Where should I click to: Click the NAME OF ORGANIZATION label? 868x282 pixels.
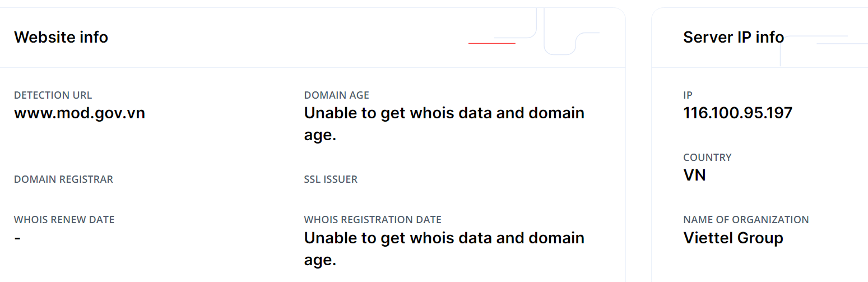click(746, 220)
